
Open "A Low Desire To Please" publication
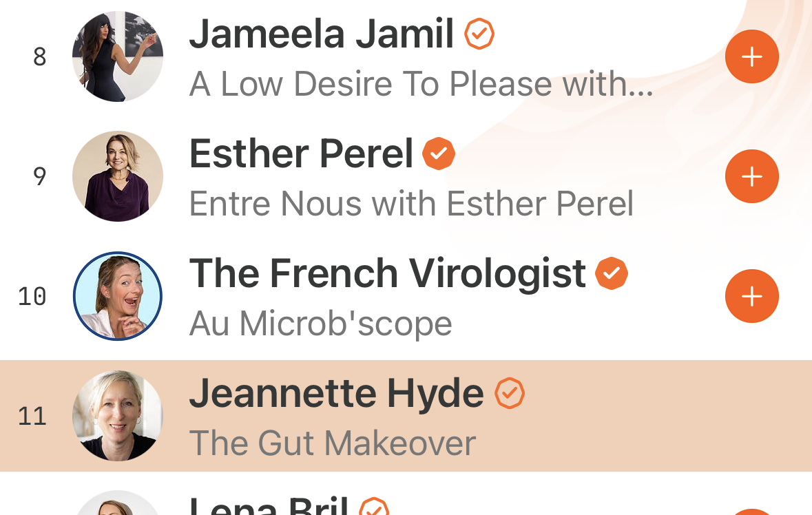tap(421, 84)
